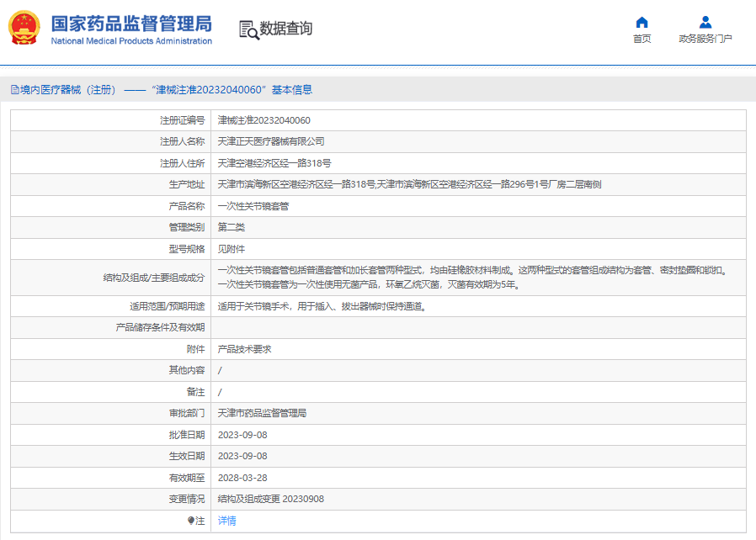Image resolution: width=756 pixels, height=540 pixels.
Task: Open the 详情 link
Action: (227, 521)
